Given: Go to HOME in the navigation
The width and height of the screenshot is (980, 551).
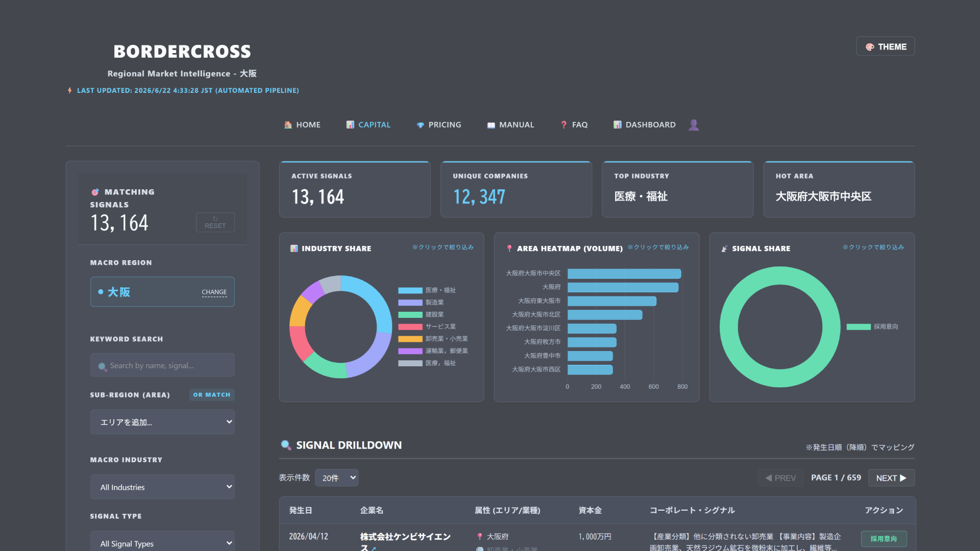Looking at the screenshot, I should [x=302, y=124].
